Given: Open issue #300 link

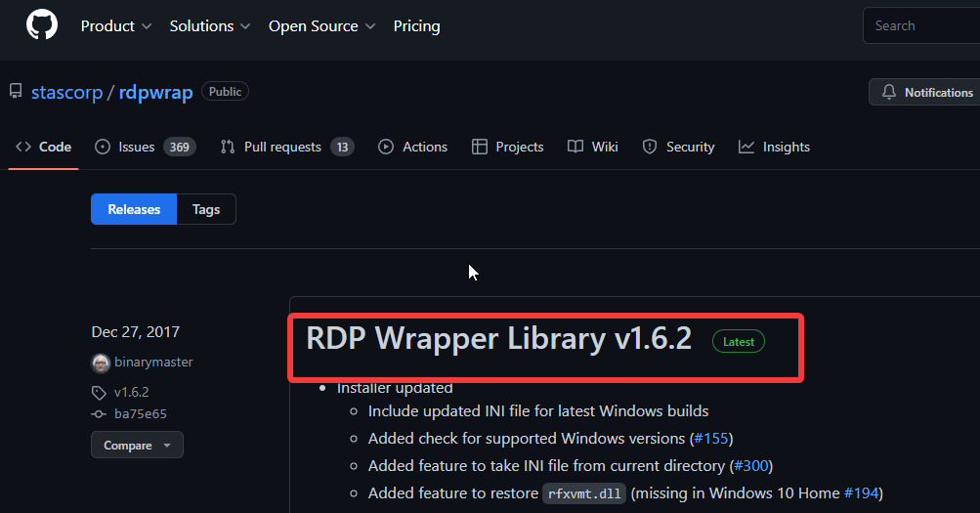Looking at the screenshot, I should [x=751, y=466].
